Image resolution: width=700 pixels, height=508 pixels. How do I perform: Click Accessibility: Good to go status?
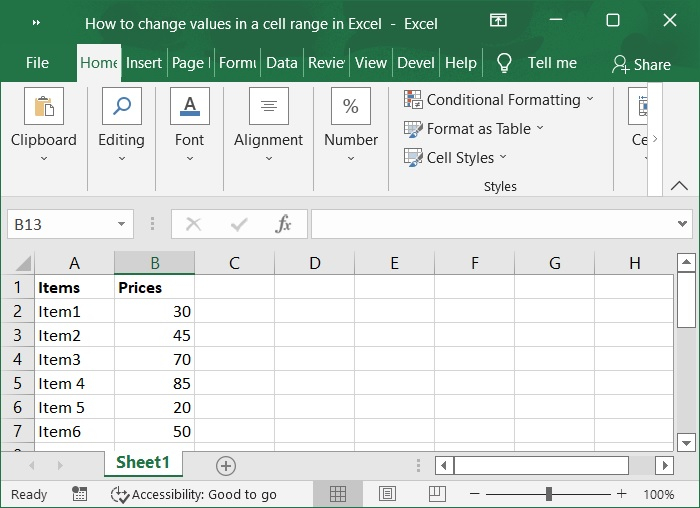pyautogui.click(x=194, y=494)
